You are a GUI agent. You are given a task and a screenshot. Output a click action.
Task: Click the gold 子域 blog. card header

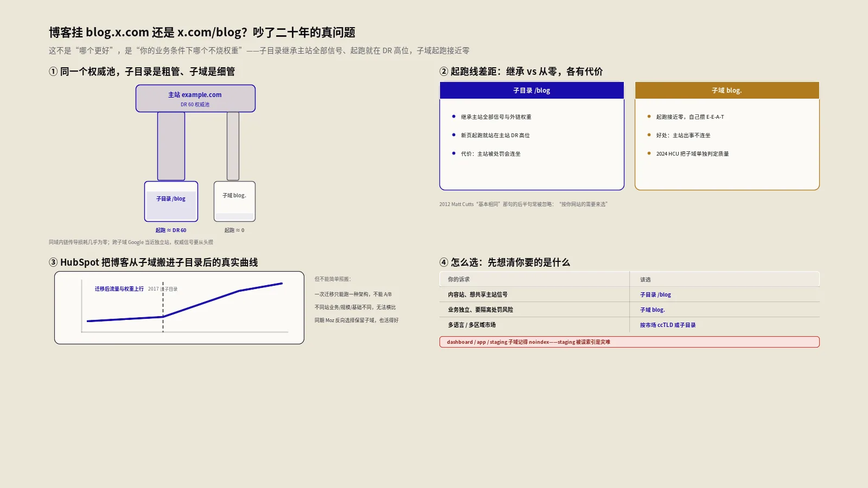727,91
